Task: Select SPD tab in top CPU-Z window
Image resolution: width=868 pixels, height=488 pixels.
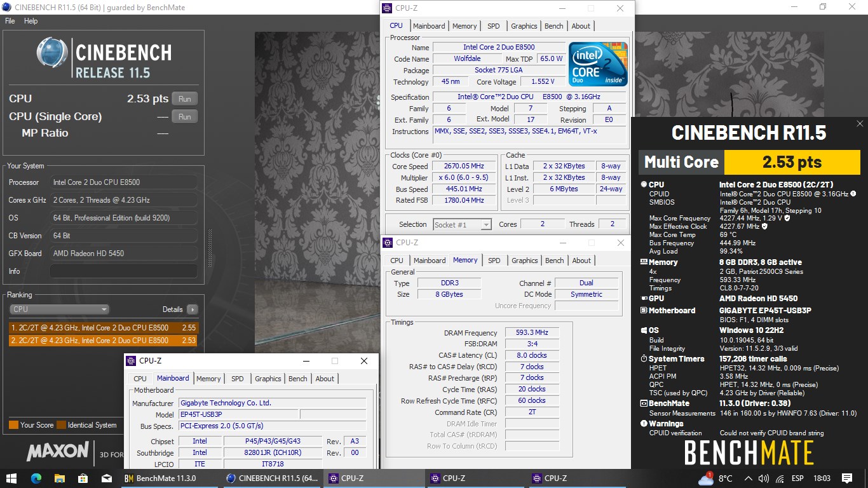Action: point(494,26)
